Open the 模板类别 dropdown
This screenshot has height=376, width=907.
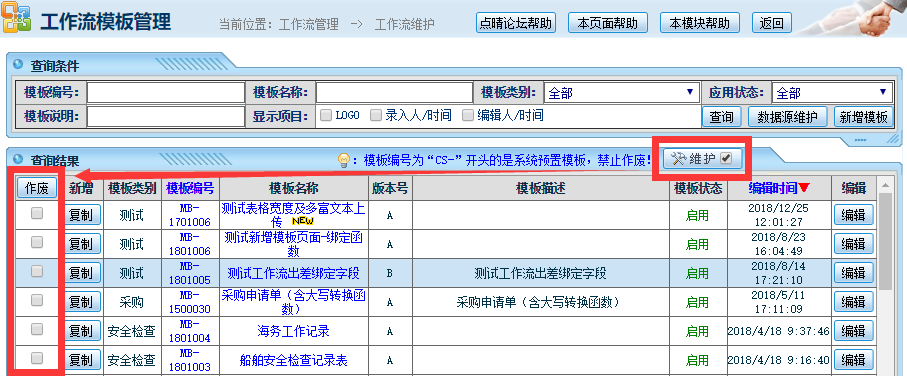(x=620, y=93)
